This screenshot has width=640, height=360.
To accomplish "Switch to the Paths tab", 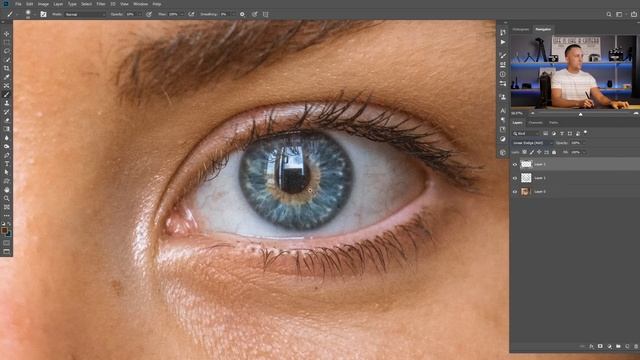I will pos(553,123).
